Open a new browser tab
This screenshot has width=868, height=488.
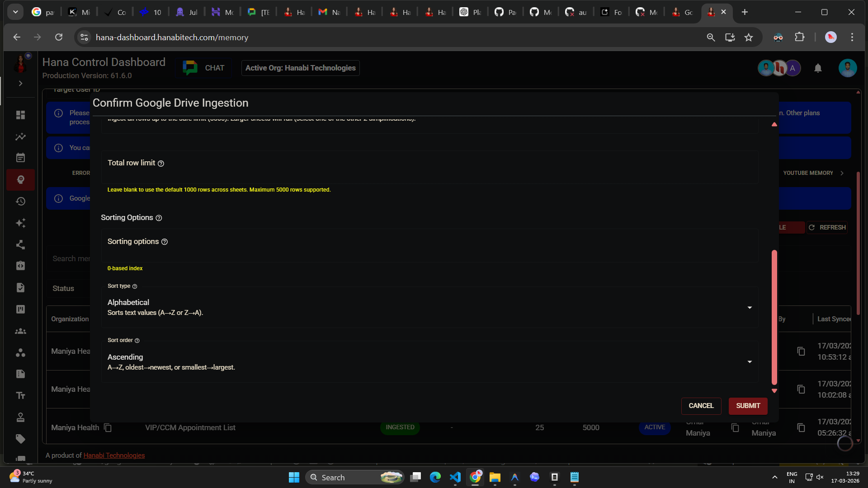(745, 12)
